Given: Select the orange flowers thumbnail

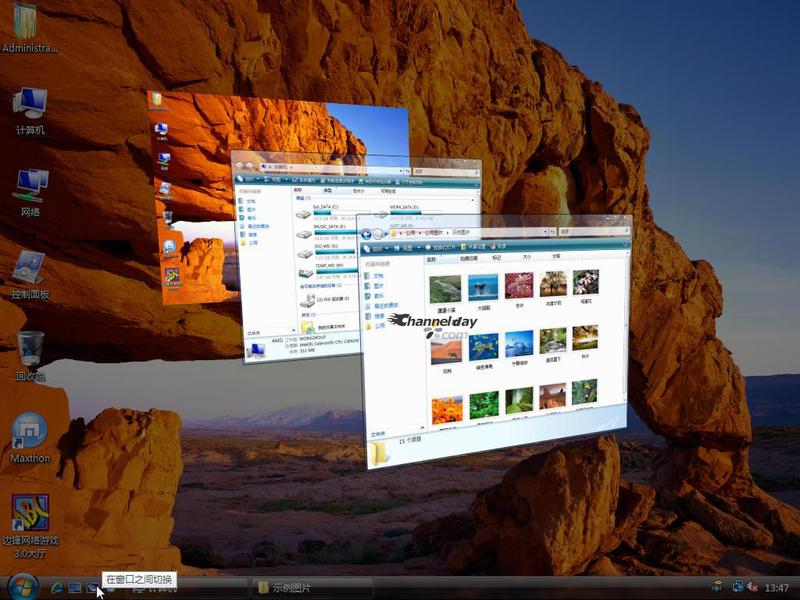Looking at the screenshot, I should (x=447, y=411).
